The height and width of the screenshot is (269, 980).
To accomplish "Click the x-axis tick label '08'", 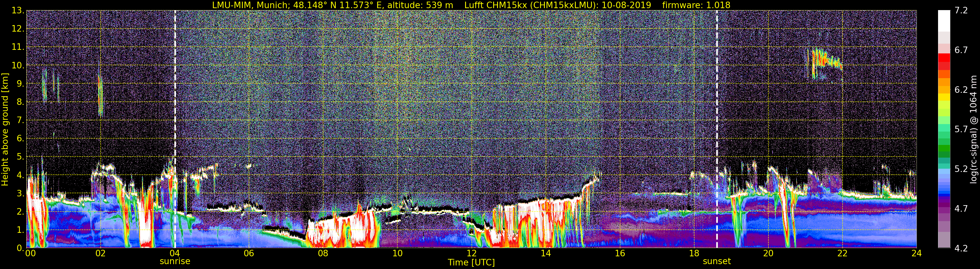I will tap(323, 254).
